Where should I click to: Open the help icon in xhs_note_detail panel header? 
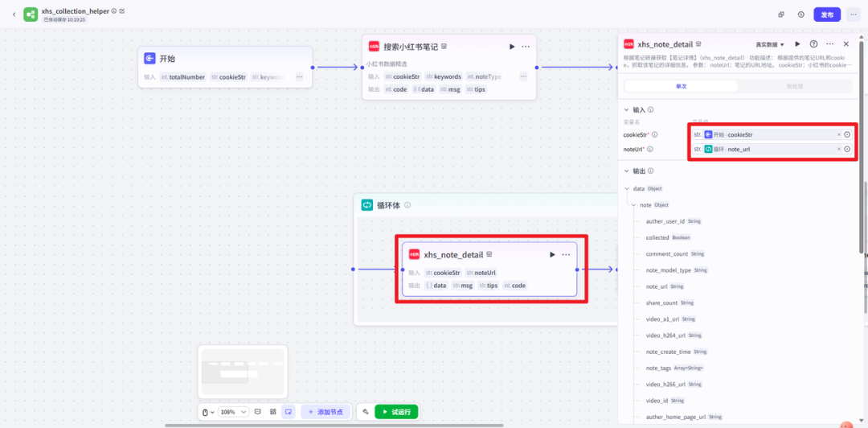coord(813,44)
